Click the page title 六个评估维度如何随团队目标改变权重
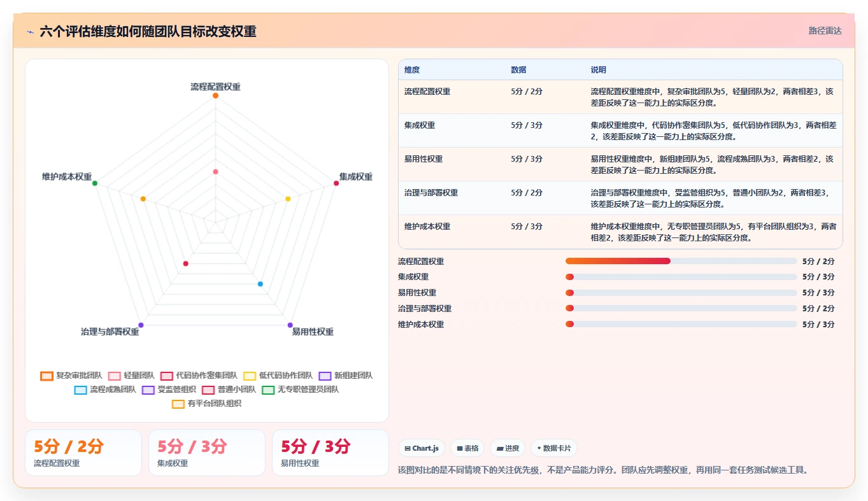Screen dimensions: 868x501 tap(148, 31)
